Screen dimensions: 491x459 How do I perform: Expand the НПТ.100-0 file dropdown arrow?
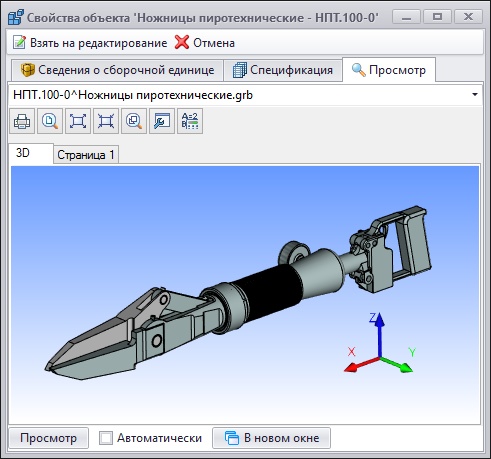pyautogui.click(x=475, y=95)
